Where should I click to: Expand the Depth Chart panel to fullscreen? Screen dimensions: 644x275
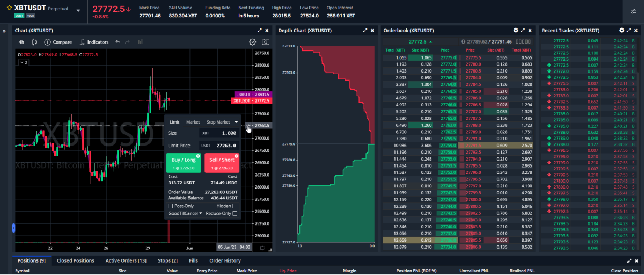tap(365, 31)
